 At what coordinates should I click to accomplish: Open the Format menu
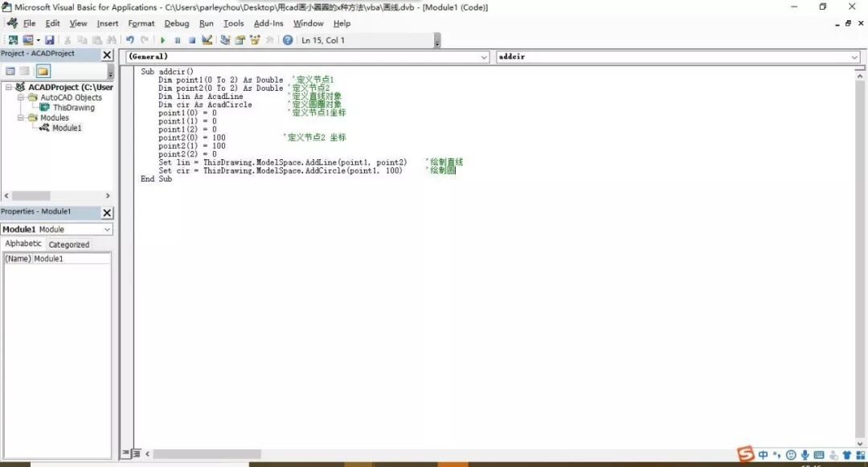point(141,23)
